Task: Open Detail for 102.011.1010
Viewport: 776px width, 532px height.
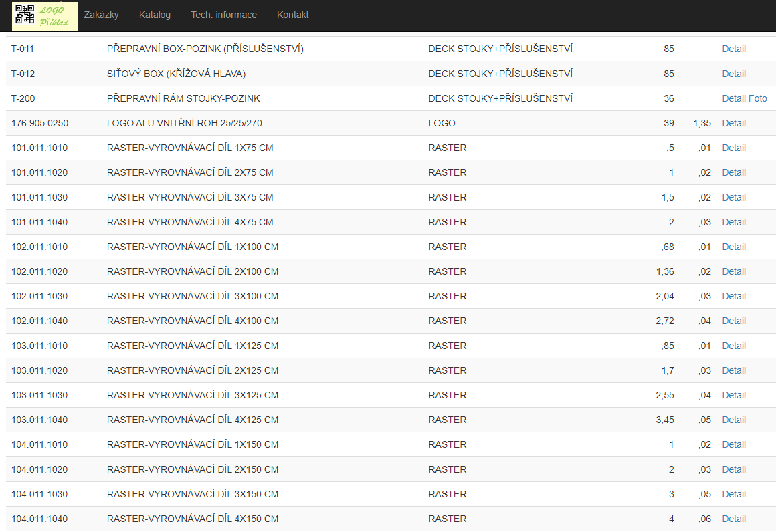Action: [x=733, y=247]
